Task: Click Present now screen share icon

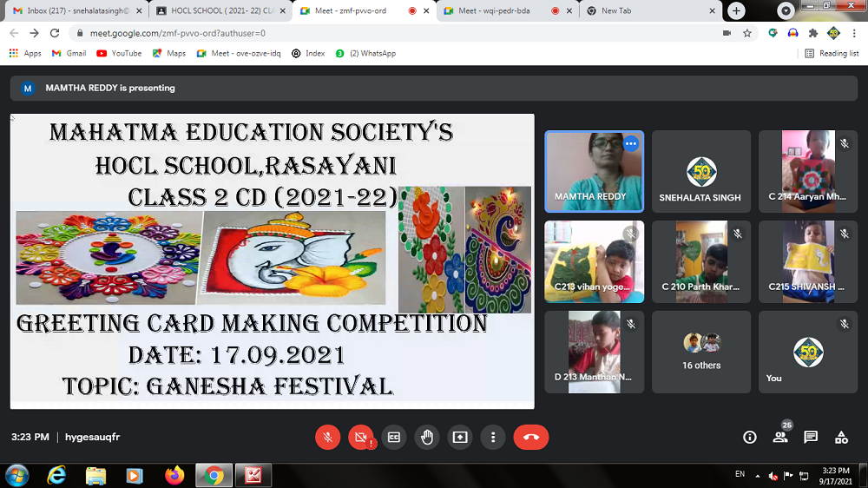Action: (459, 438)
